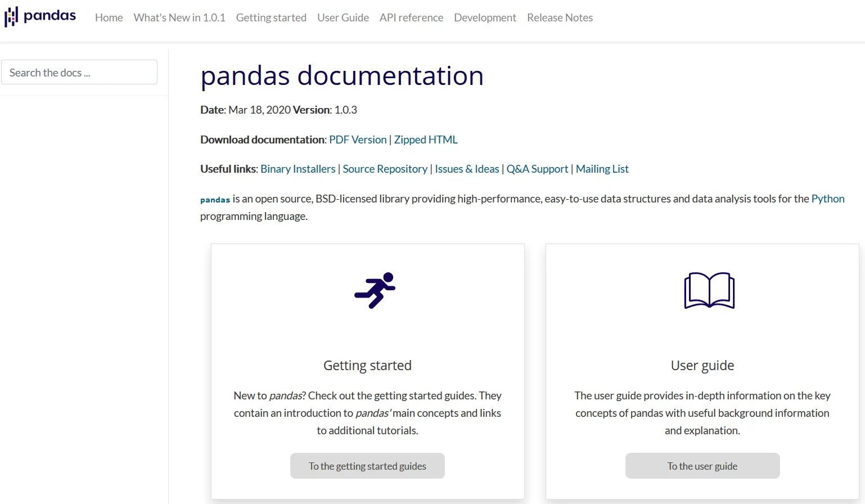Viewport: 865px width, 504px height.
Task: Visit the Source Repository link
Action: 385,169
